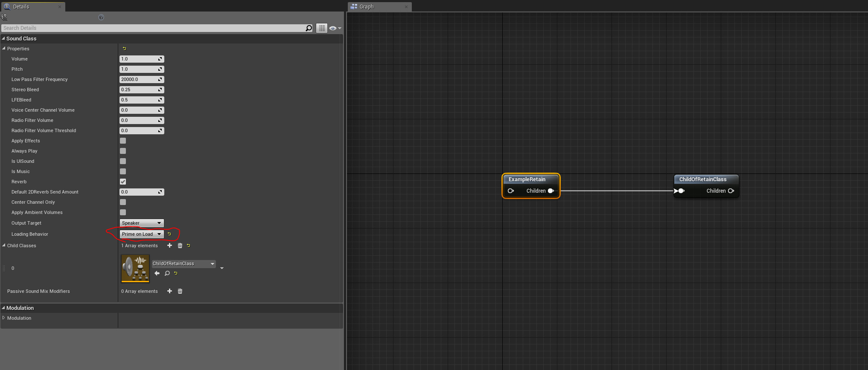The width and height of the screenshot is (868, 370).
Task: Click the ExampleRetain node Children output pin
Action: coord(551,191)
